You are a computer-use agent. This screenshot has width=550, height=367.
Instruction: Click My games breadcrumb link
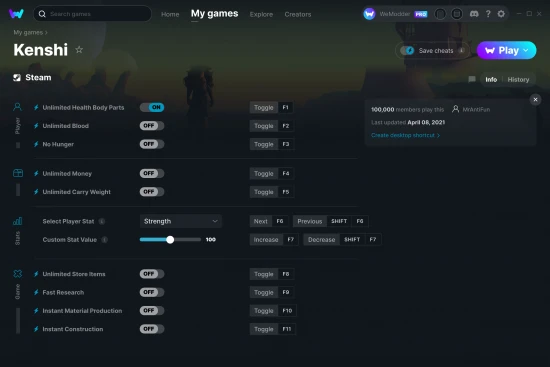(x=28, y=32)
